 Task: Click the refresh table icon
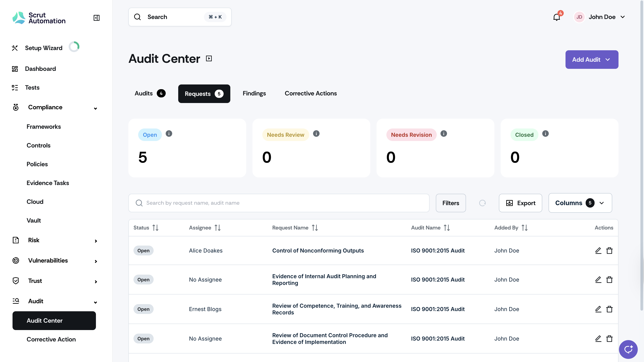point(482,203)
